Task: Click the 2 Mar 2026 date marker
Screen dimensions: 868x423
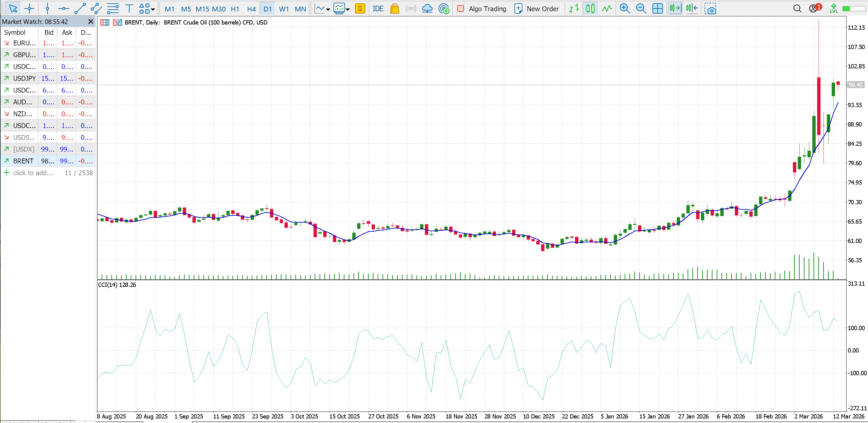Action: (x=808, y=416)
